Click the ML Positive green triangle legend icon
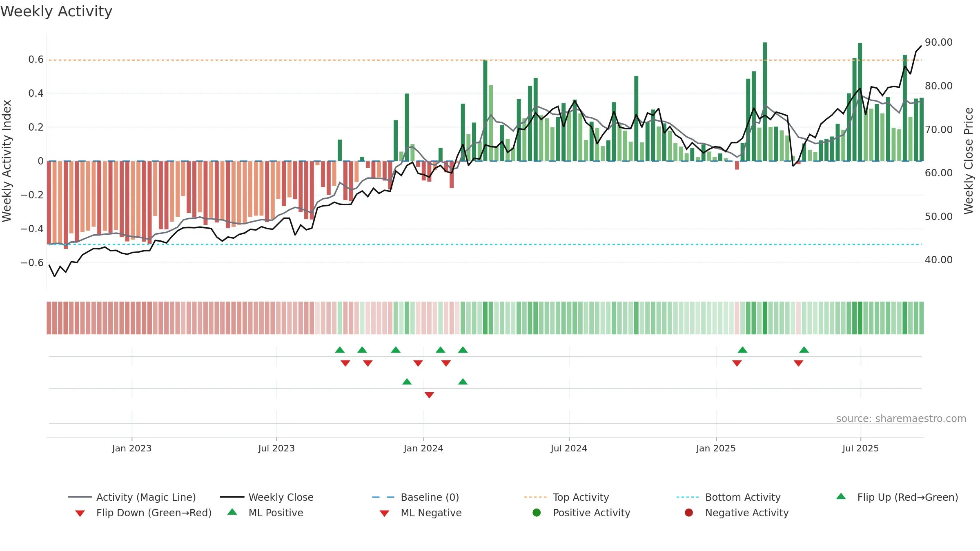Viewport: 980px width, 551px height. pos(232,512)
